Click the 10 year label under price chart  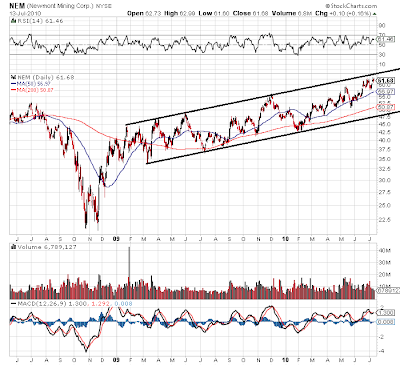point(286,239)
